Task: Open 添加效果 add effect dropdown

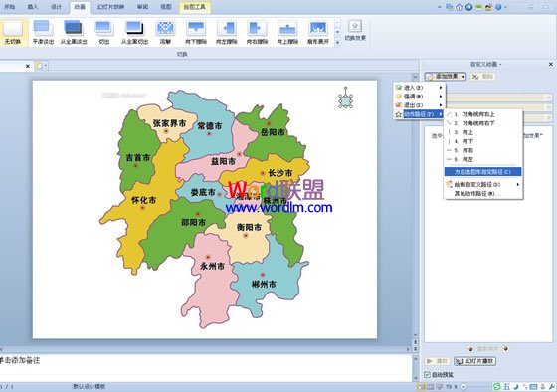Action: [x=446, y=76]
